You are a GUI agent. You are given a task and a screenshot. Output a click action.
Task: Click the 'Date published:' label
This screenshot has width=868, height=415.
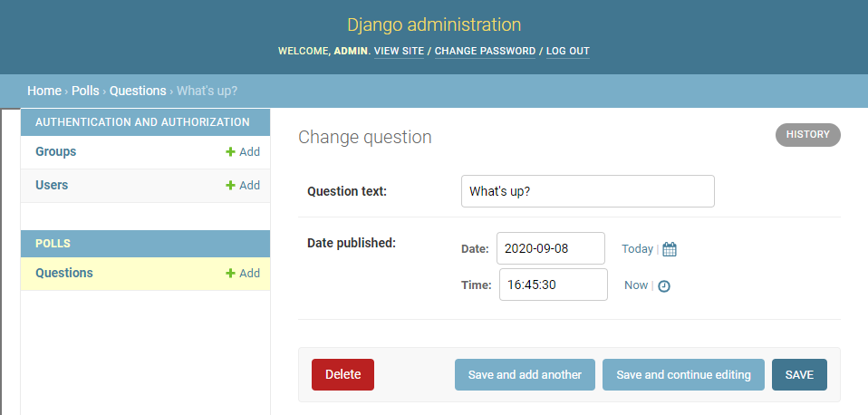tap(352, 243)
